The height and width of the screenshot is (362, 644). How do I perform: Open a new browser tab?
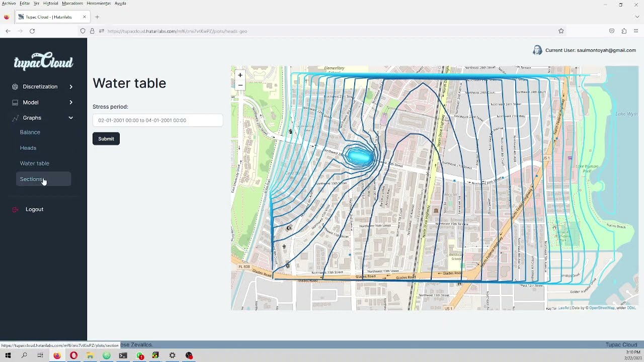[x=97, y=17]
